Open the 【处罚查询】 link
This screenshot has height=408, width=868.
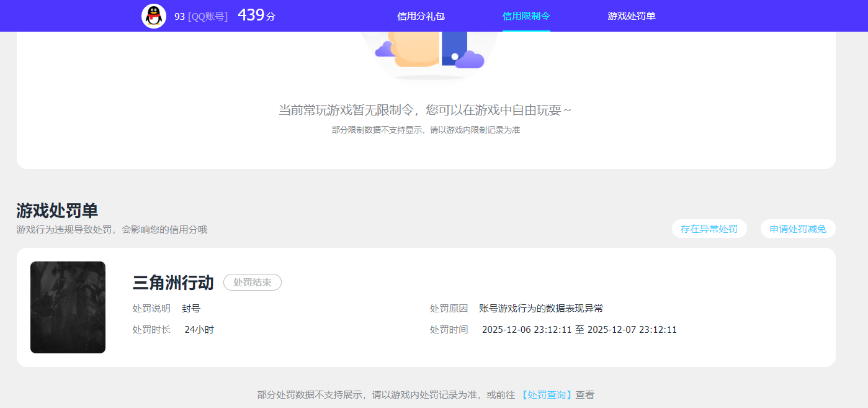(546, 394)
